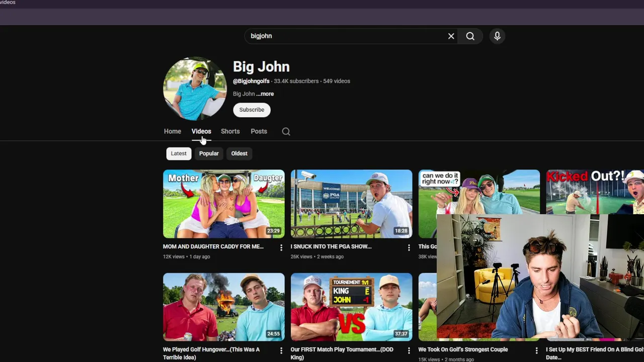Click the 18:28 duration badge

(x=401, y=231)
